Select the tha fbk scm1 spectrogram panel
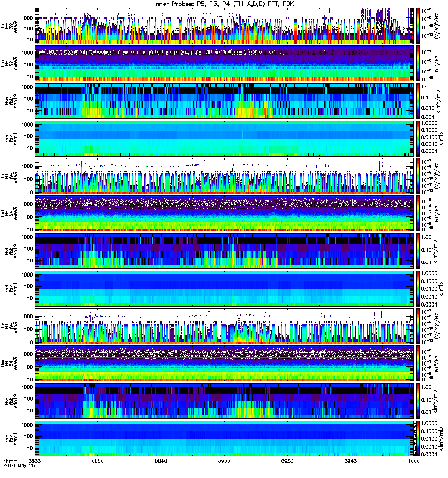Image resolution: width=448 pixels, height=478 pixels. pos(225,139)
